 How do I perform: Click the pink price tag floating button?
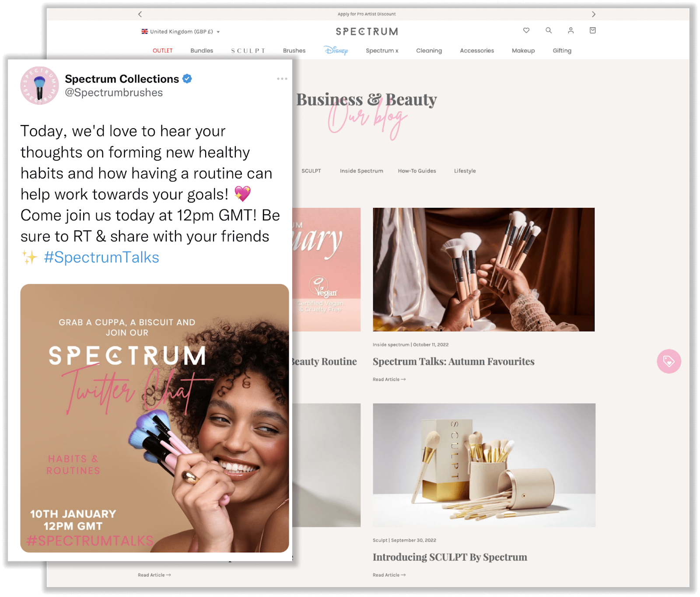click(669, 361)
